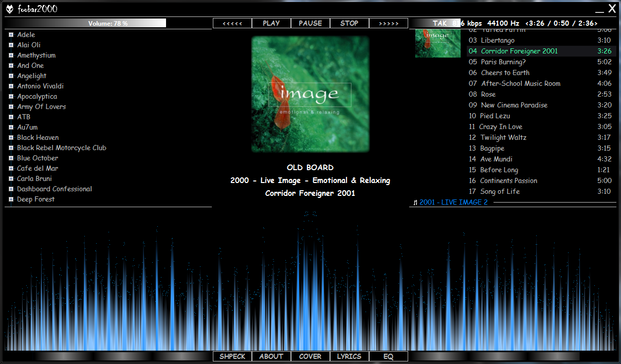This screenshot has width=621, height=364.
Task: Expand the Adele artist node
Action: click(x=11, y=35)
